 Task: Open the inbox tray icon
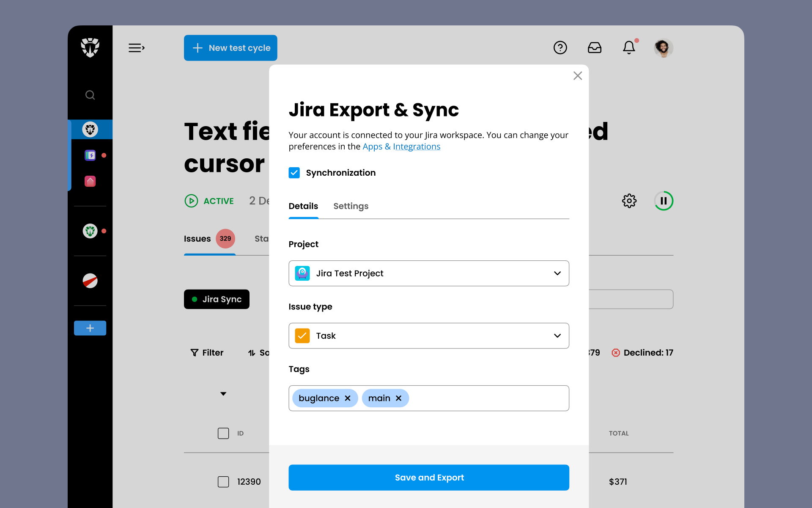click(595, 47)
